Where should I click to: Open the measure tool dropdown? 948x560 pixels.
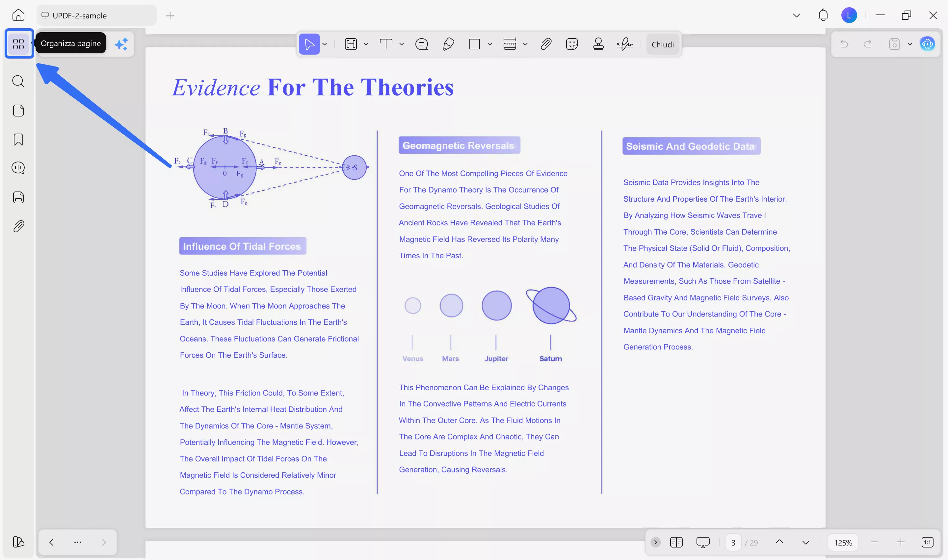click(525, 44)
